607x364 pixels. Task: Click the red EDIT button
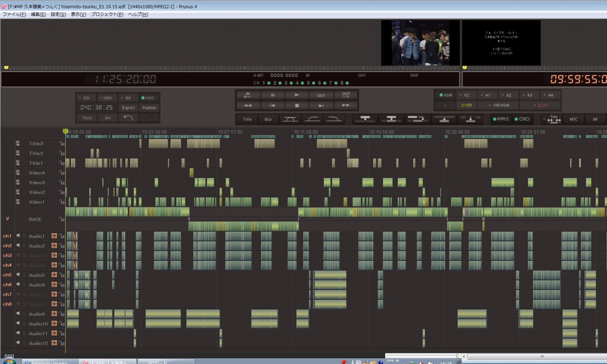(x=540, y=105)
